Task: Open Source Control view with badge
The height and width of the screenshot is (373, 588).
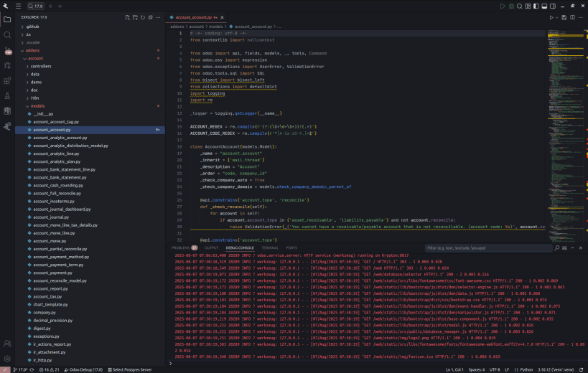Action: click(7, 50)
